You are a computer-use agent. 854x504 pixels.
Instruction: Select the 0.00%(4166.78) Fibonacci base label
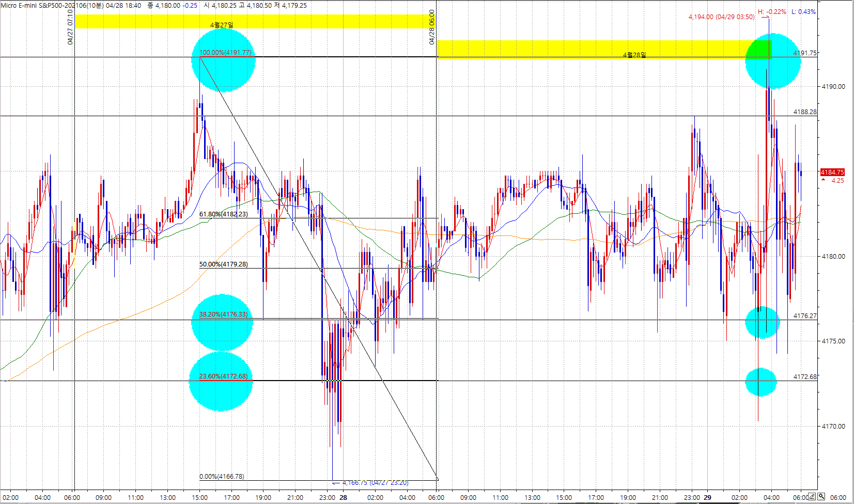click(x=222, y=477)
